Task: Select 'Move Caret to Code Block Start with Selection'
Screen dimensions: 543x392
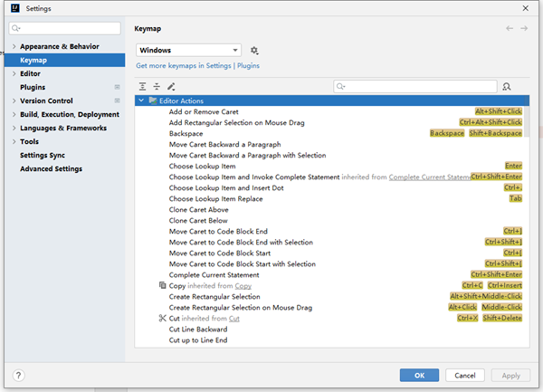Action: pyautogui.click(x=243, y=264)
